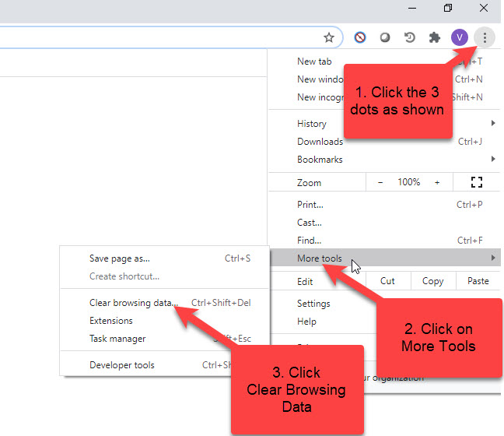This screenshot has height=436, width=504.
Task: Expand the History submenu
Action: [x=312, y=123]
